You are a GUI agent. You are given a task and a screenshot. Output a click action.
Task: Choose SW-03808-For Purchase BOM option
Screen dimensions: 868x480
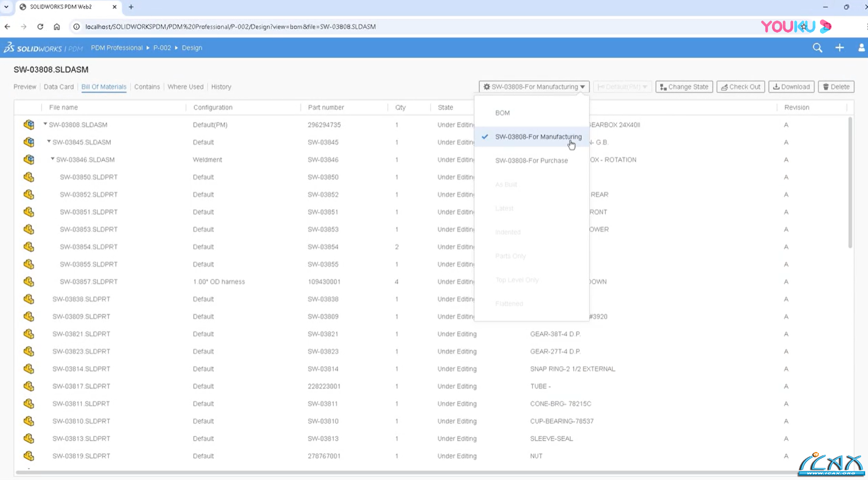coord(531,161)
